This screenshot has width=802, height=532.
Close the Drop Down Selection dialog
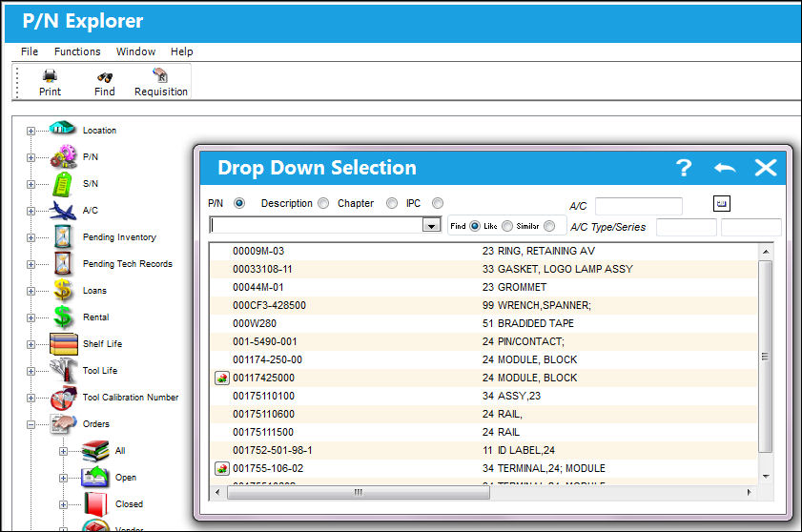[766, 168]
